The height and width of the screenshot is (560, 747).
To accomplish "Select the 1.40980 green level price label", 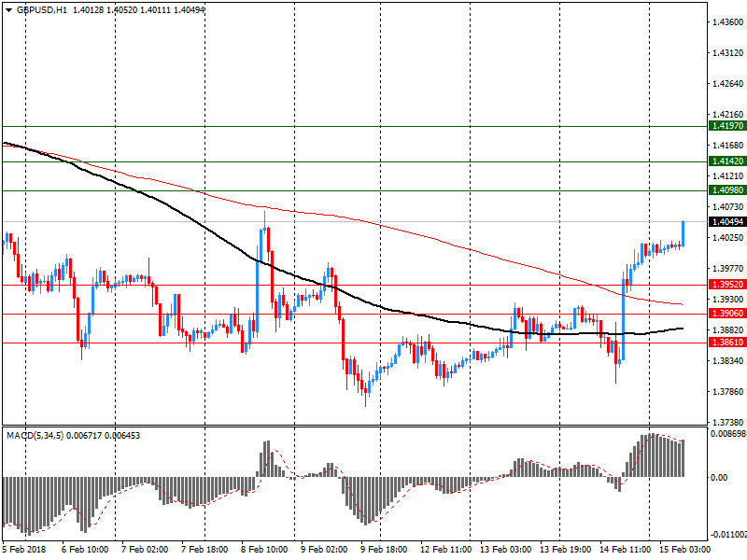I will (727, 190).
